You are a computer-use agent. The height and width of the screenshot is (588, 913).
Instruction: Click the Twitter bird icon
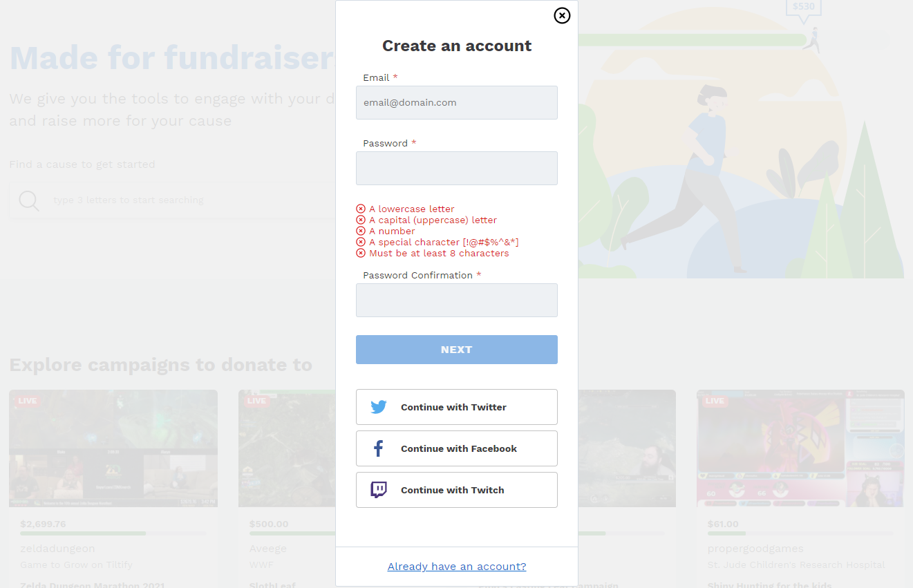coord(379,407)
